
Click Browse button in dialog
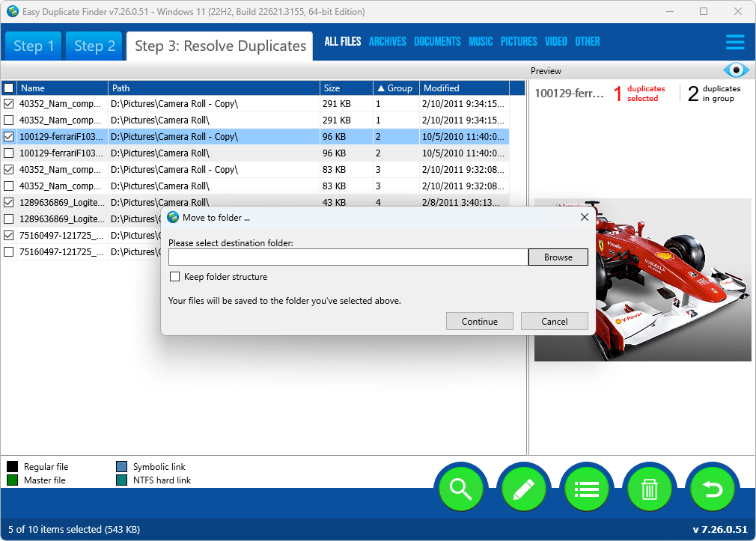tap(558, 257)
